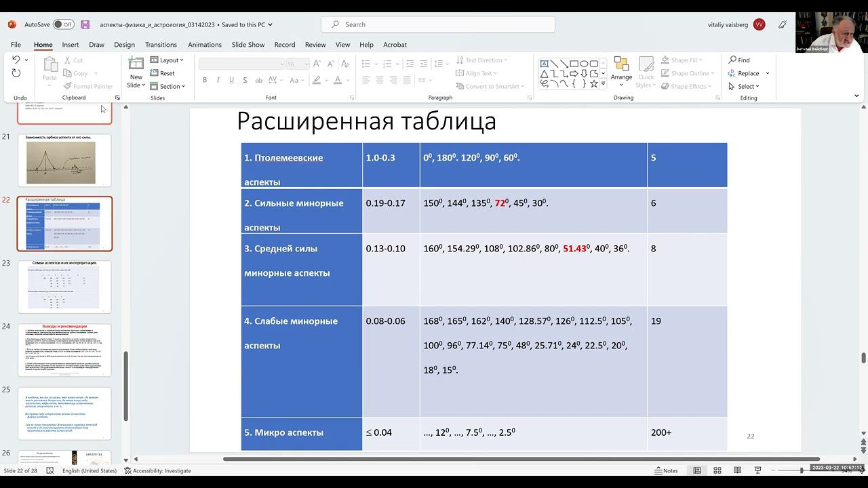Open the Transitions ribbon tab

[x=161, y=45]
